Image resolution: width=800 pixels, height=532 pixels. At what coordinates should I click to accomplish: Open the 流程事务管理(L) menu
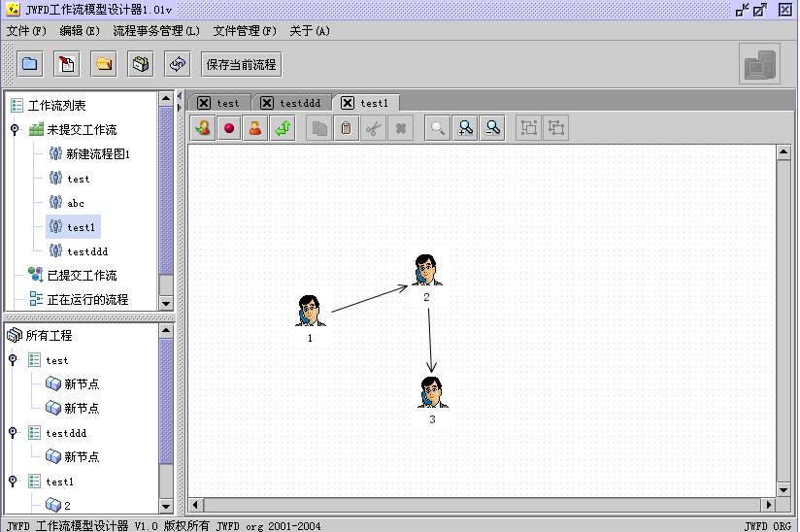pyautogui.click(x=156, y=31)
